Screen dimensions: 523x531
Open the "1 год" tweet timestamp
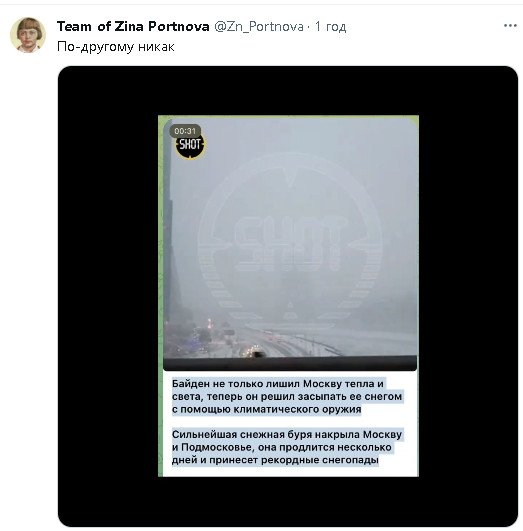pos(331,26)
